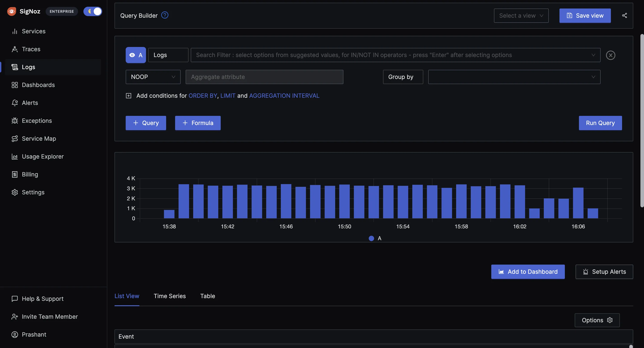Click the AGGREGATION INTERVAL link
The image size is (644, 348).
[x=284, y=96]
